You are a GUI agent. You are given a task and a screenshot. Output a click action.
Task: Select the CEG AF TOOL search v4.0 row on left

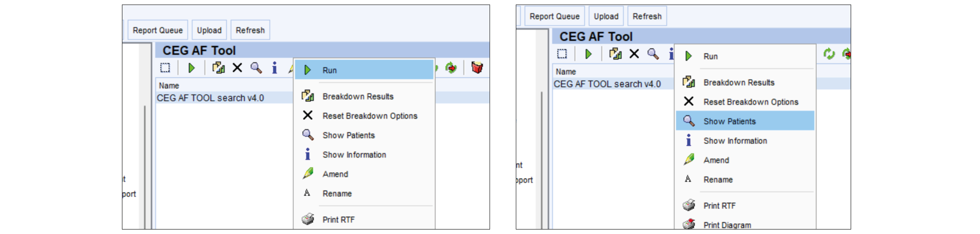pyautogui.click(x=210, y=98)
